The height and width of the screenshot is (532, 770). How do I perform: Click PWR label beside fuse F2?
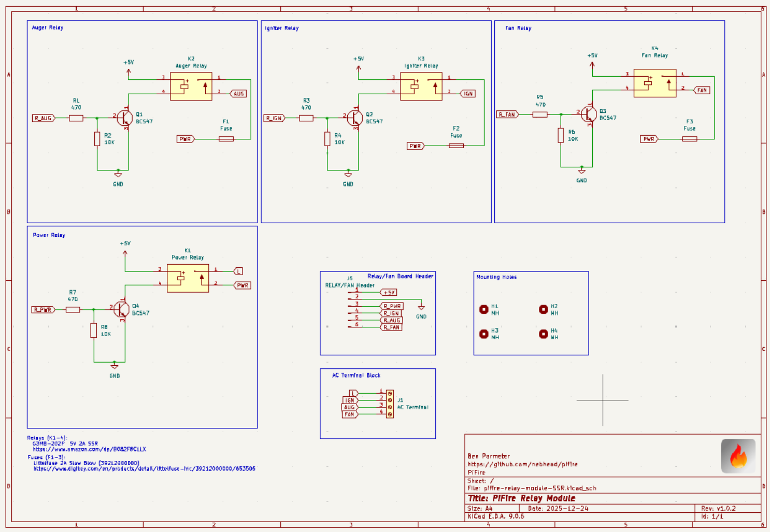tap(416, 146)
